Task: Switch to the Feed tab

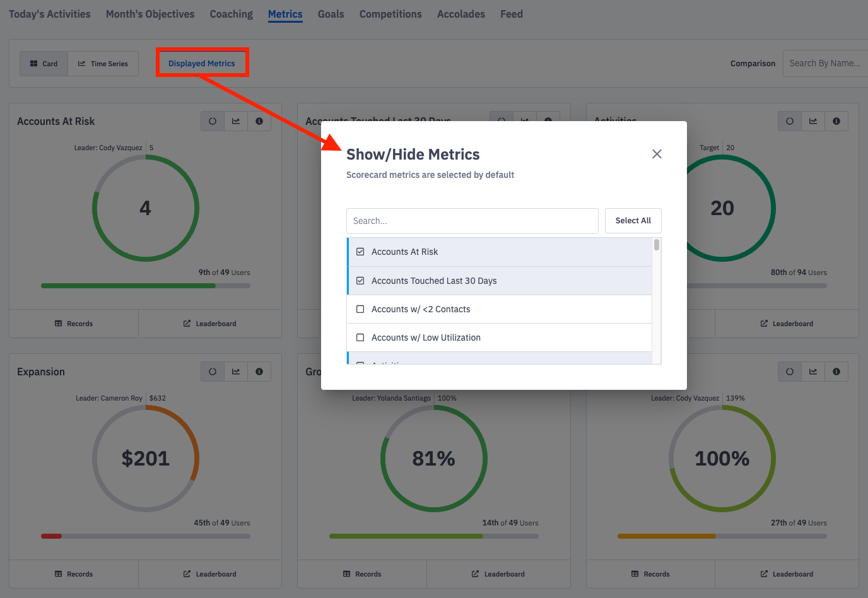Action: pyautogui.click(x=512, y=14)
